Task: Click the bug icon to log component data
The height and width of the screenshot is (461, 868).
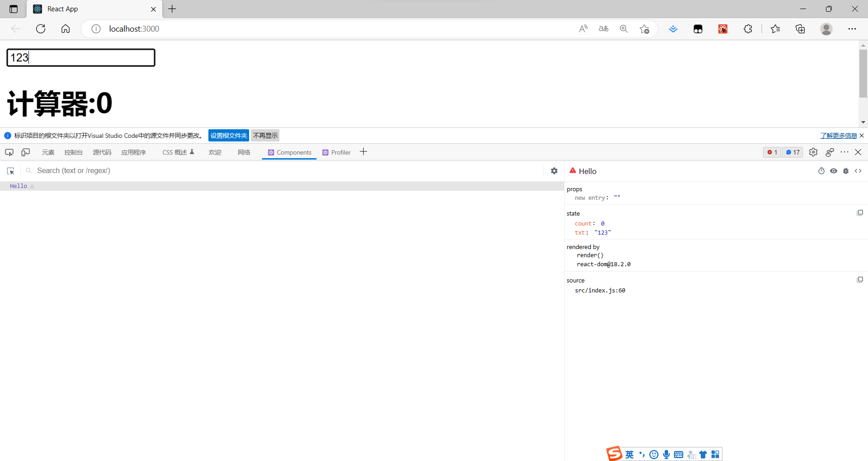Action: tap(846, 171)
